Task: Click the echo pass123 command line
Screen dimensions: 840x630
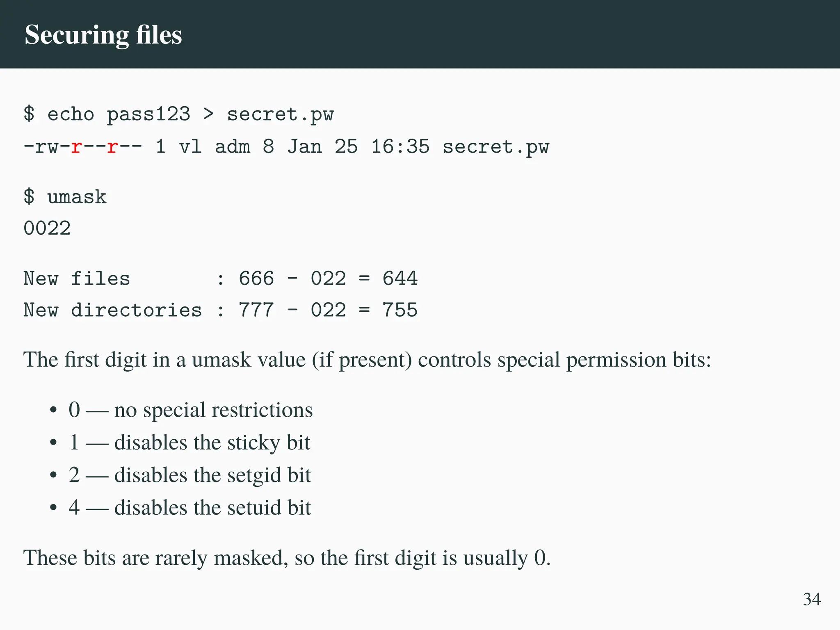Action: click(178, 114)
